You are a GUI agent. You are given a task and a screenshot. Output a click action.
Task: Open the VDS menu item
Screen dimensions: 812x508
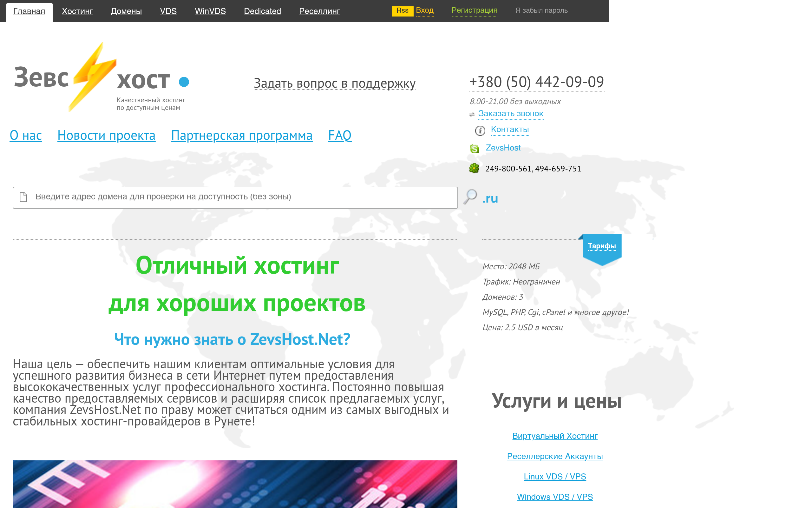pyautogui.click(x=168, y=11)
